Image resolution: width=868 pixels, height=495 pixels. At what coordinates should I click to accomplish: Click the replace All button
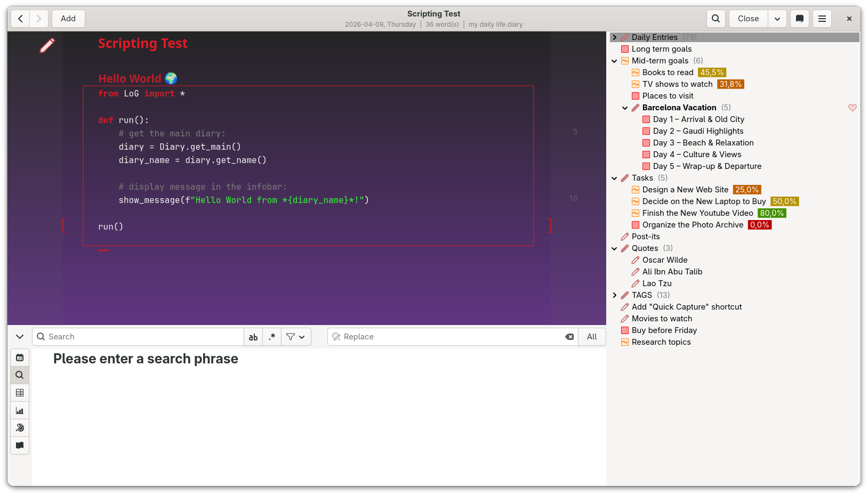(592, 337)
